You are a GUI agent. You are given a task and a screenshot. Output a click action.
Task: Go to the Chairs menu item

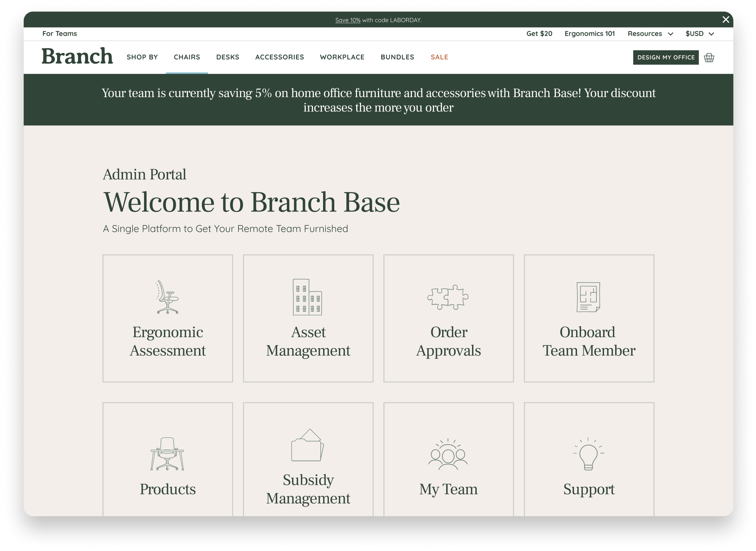(x=187, y=57)
